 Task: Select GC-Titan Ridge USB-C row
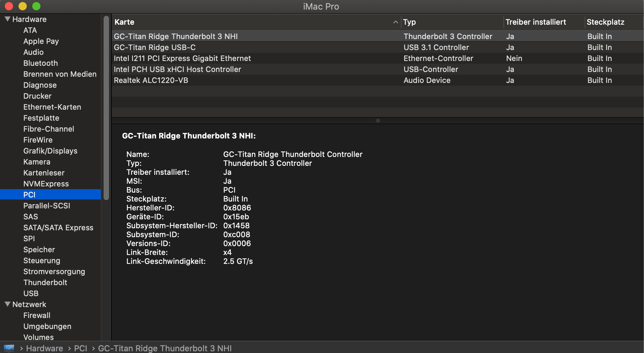coord(377,47)
